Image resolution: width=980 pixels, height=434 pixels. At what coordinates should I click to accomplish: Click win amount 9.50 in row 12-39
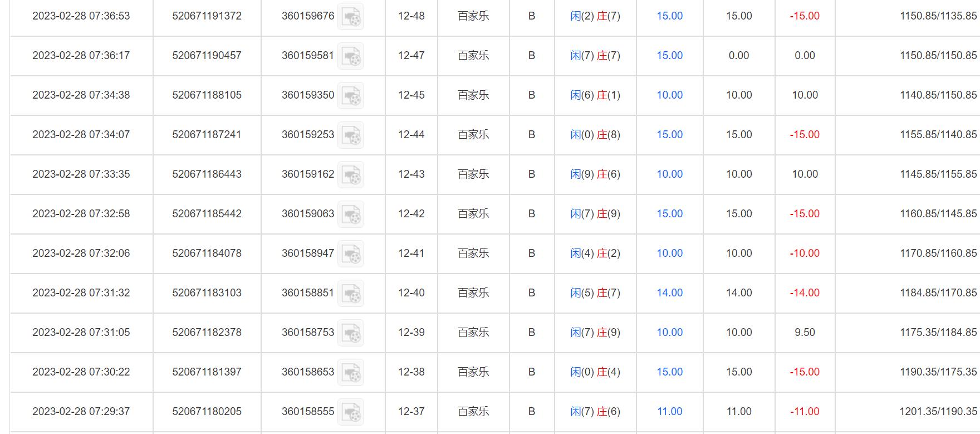click(x=805, y=333)
